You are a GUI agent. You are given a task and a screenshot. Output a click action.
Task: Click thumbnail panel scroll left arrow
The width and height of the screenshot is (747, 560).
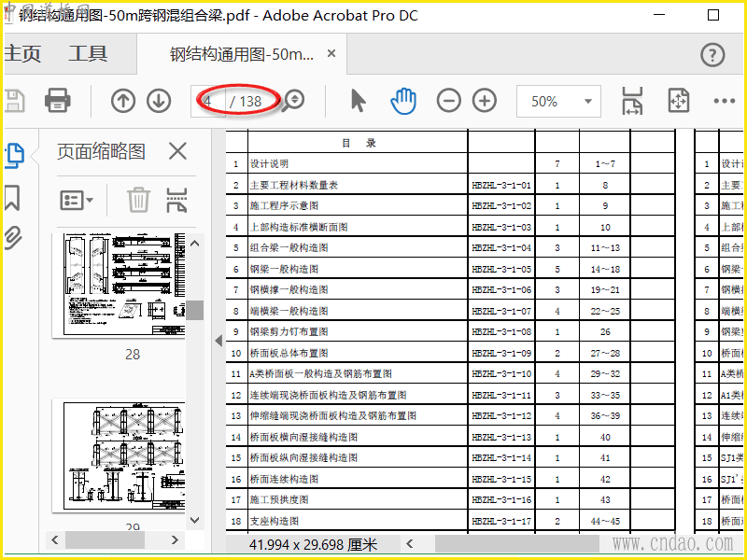(x=55, y=539)
